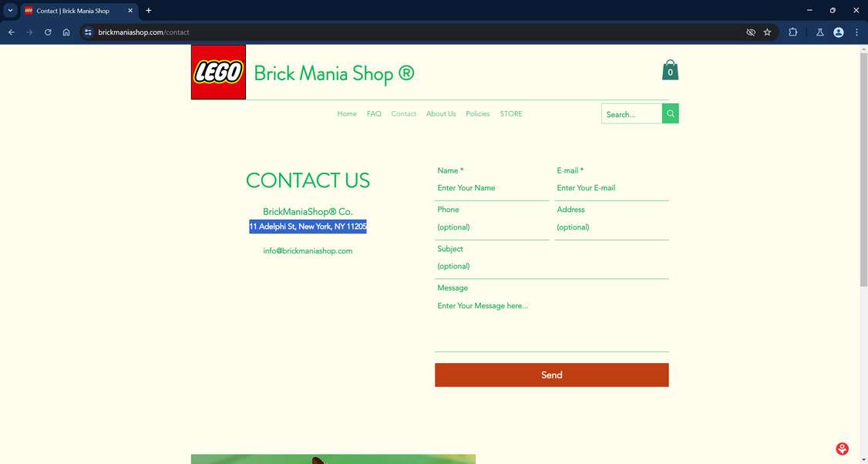The height and width of the screenshot is (464, 868).
Task: Open the browser extensions puzzle icon
Action: click(792, 32)
